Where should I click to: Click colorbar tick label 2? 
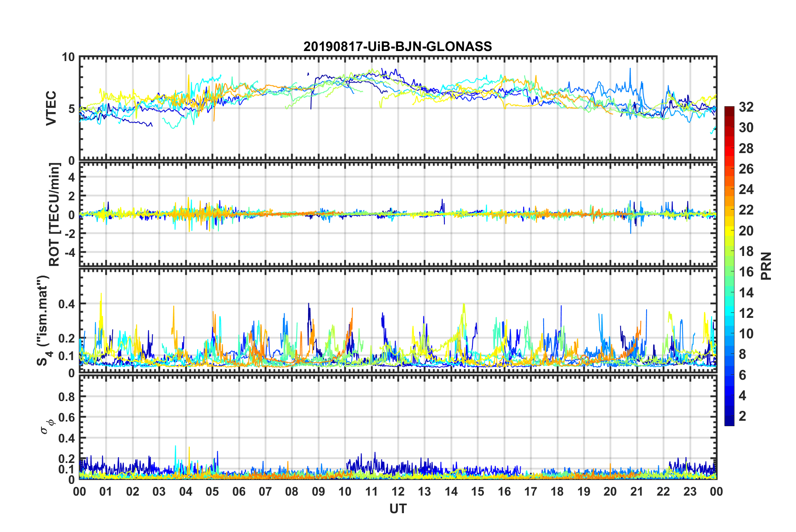click(742, 416)
